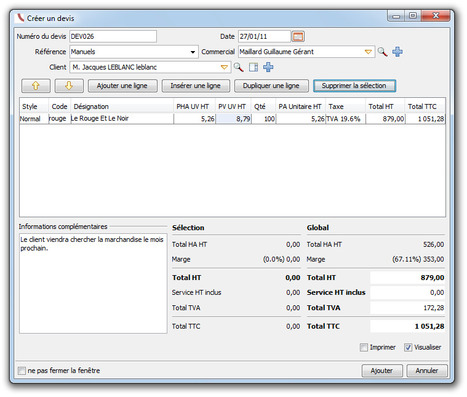Move the selected line up with the arrow
This screenshot has height=397, width=467.
coord(36,86)
